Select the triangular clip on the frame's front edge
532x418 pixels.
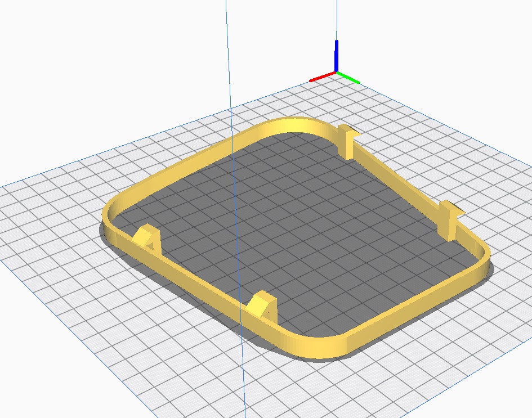pyautogui.click(x=262, y=305)
